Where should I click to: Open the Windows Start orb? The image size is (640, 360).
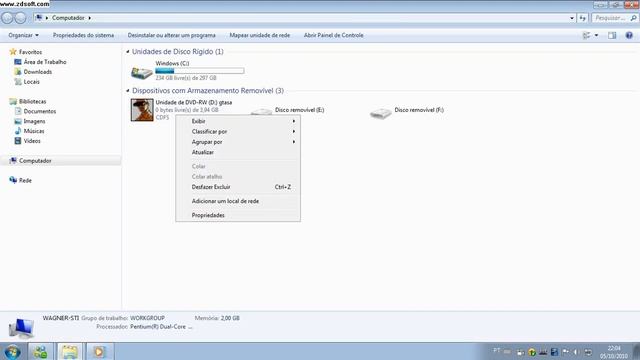click(12, 351)
